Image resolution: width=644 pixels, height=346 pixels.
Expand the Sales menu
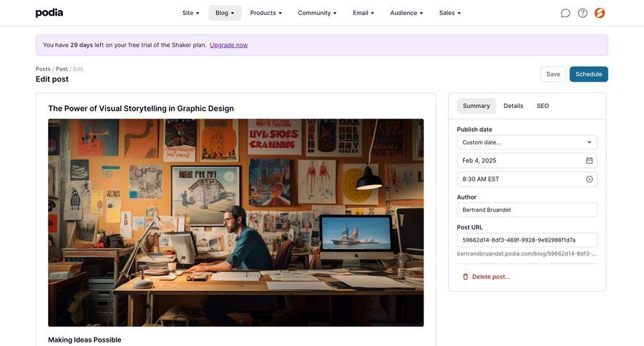(x=450, y=13)
